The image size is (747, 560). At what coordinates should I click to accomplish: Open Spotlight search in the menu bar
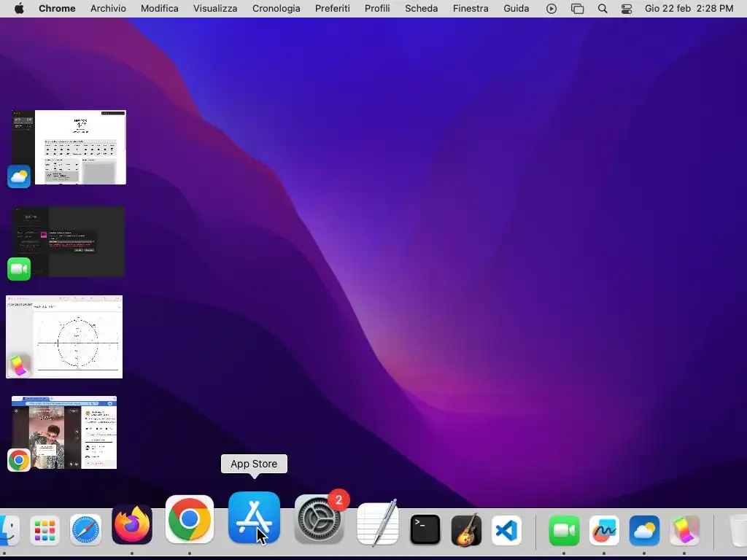603,9
